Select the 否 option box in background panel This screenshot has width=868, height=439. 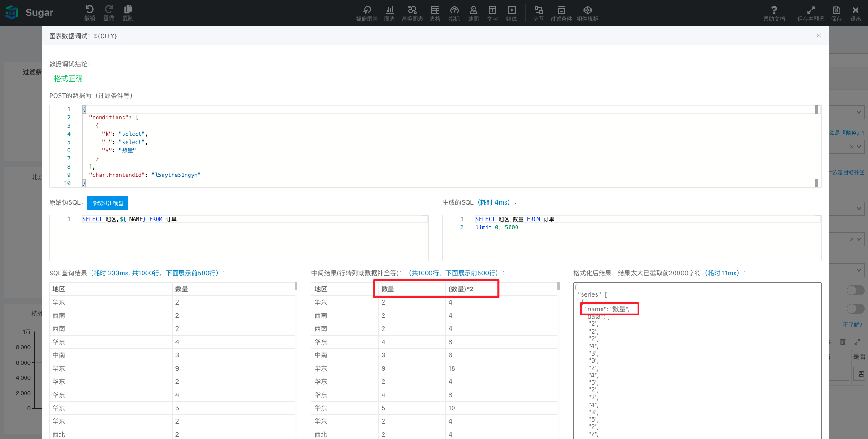coord(859,374)
